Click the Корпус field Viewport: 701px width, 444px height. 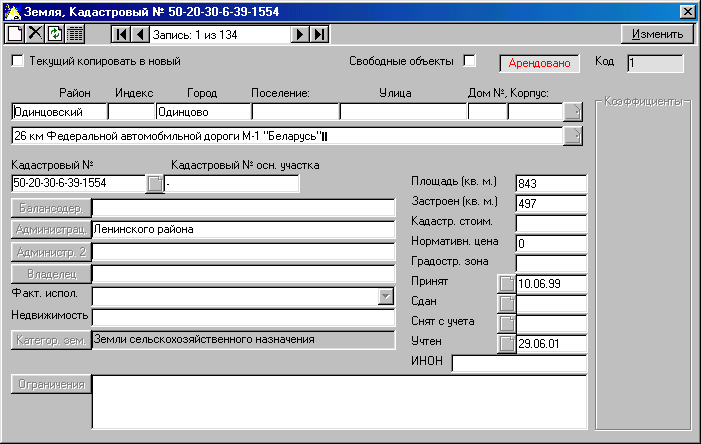535,112
